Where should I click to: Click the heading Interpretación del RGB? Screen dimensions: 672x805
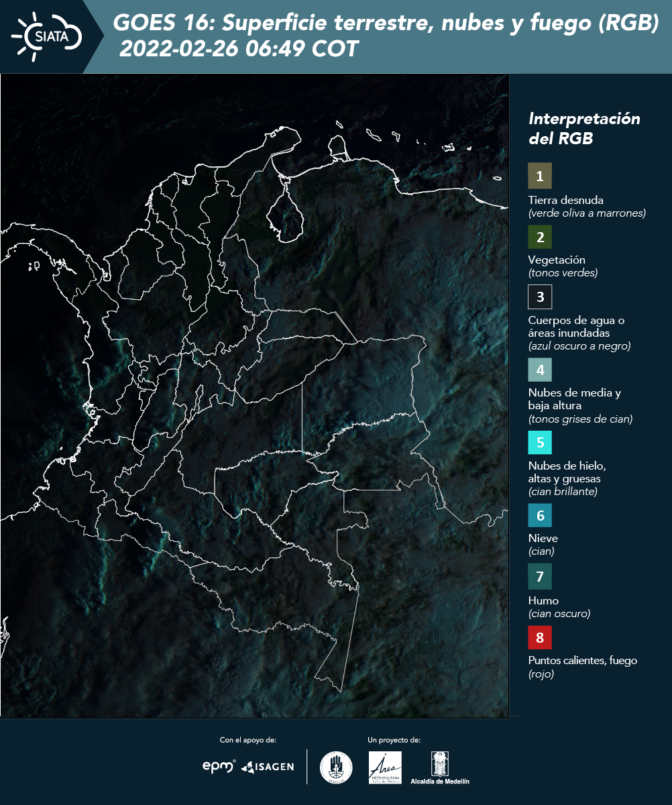584,129
